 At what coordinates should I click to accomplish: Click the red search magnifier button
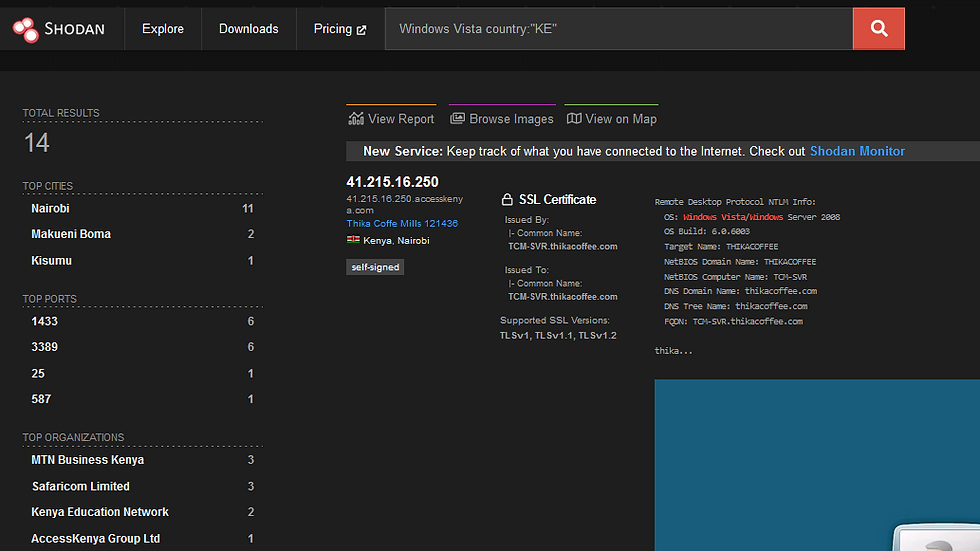879,29
